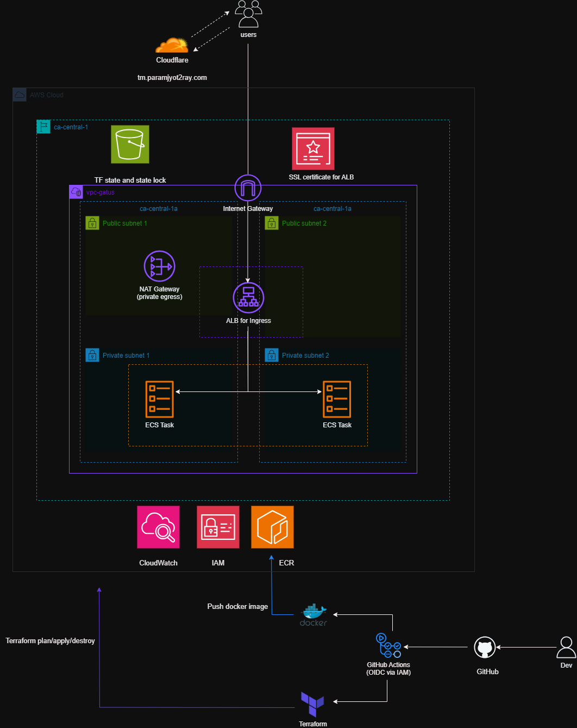Select the Terraform logo
577x728 pixels.
312,704
